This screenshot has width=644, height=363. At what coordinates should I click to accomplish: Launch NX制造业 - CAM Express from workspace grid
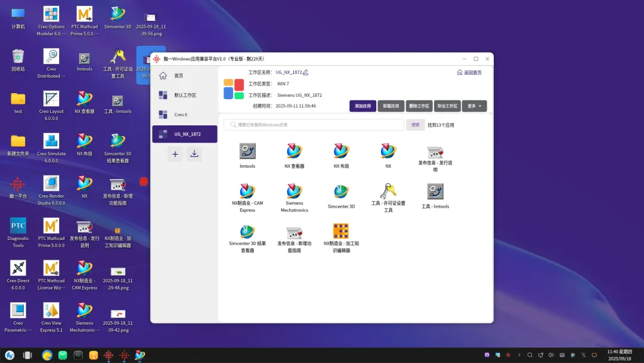click(x=247, y=198)
